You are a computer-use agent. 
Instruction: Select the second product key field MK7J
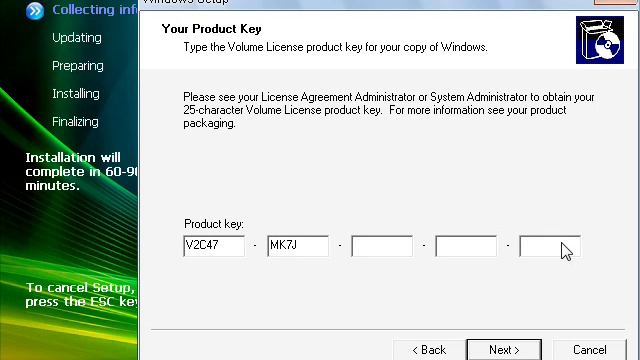coord(298,246)
